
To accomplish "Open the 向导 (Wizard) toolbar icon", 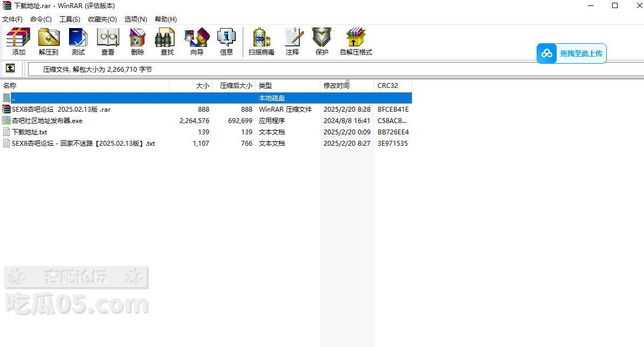I will 197,38.
